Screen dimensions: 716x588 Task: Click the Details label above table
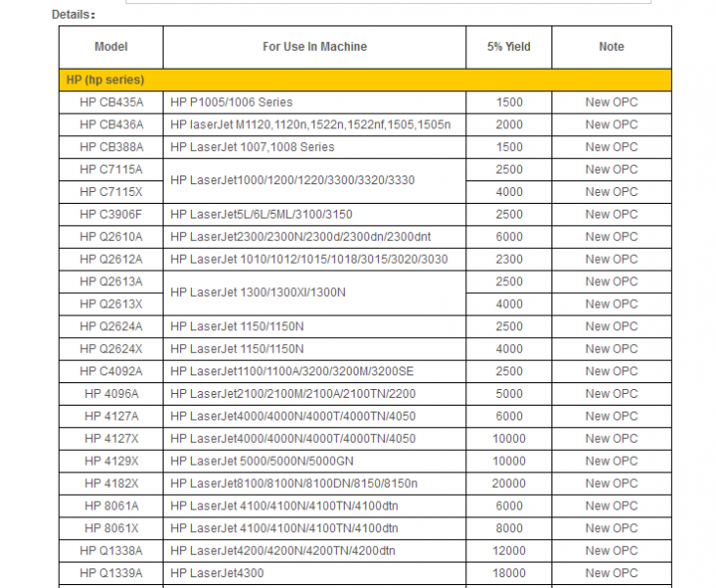tap(73, 15)
